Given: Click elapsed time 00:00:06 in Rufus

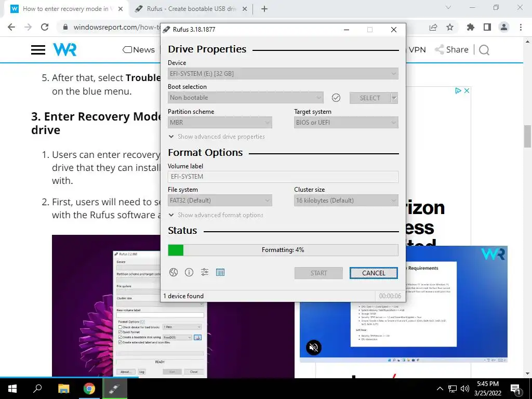Looking at the screenshot, I should pyautogui.click(x=390, y=296).
